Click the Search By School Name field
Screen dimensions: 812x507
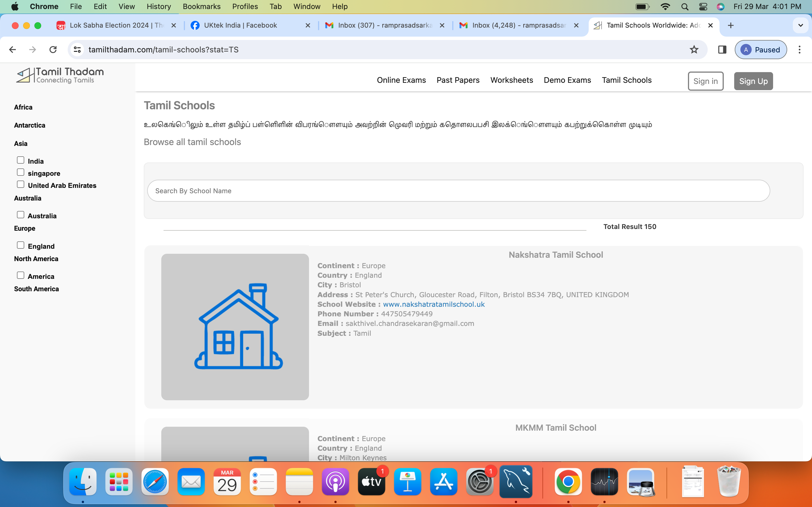click(x=458, y=191)
